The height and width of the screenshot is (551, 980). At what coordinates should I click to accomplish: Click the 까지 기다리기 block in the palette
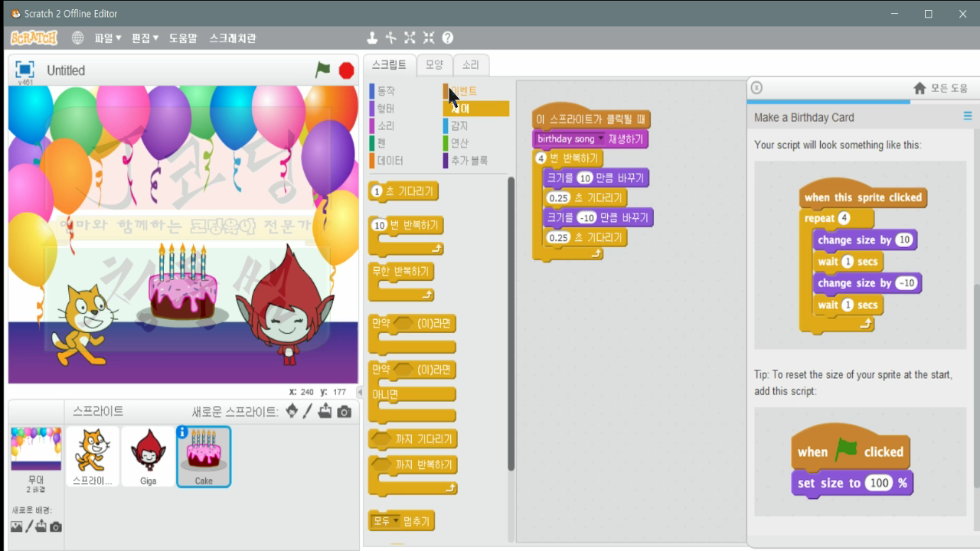(x=413, y=439)
